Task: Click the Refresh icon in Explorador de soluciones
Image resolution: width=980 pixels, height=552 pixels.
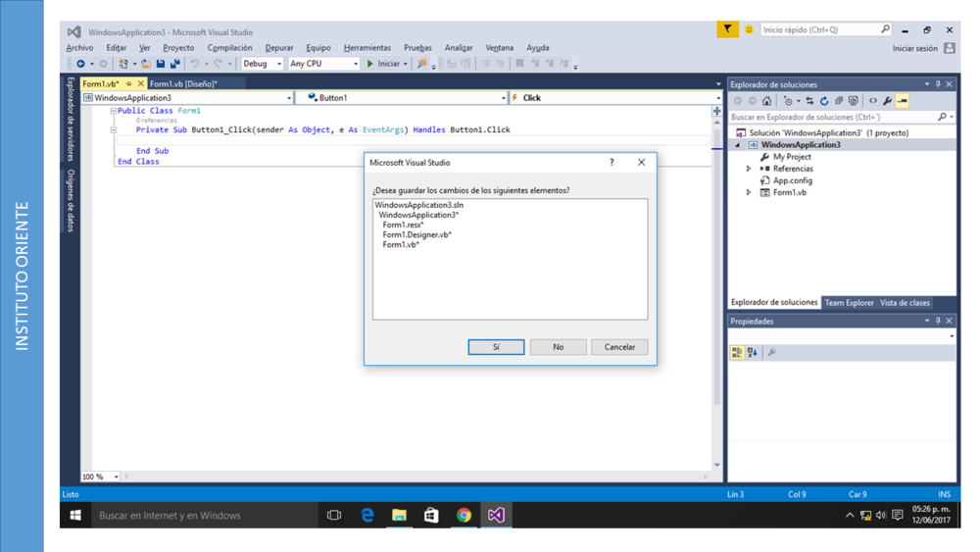Action: click(824, 101)
